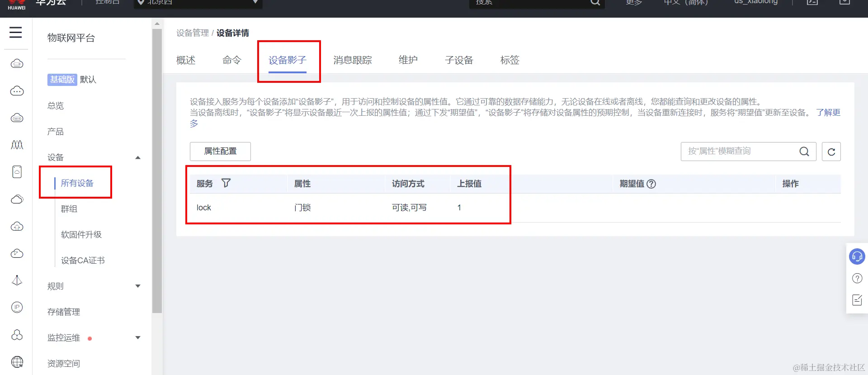Switch to the 命令 tab

click(232, 60)
